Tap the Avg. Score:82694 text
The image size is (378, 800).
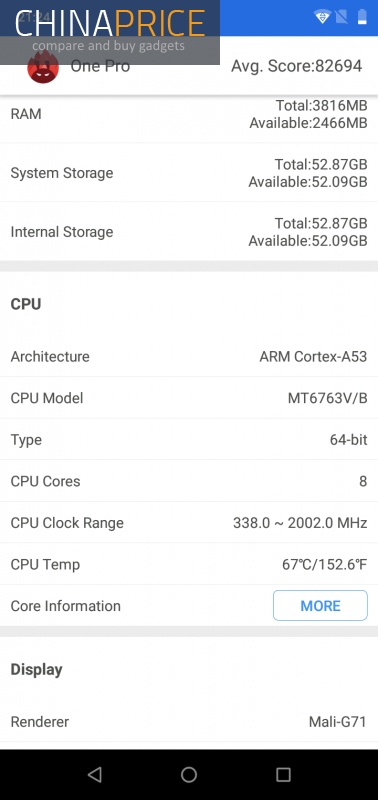(297, 66)
